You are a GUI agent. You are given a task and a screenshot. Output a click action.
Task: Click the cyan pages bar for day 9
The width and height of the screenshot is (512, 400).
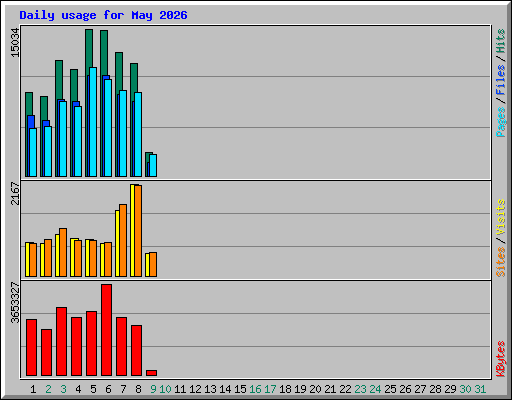point(153,165)
